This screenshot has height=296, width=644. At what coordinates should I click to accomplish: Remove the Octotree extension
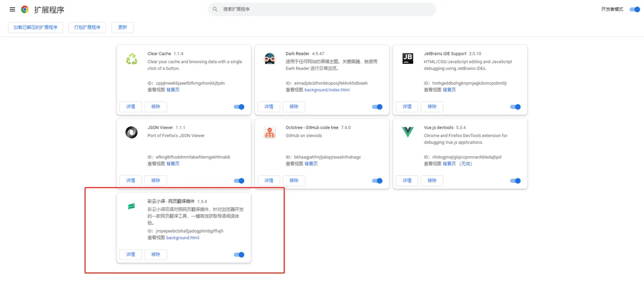(x=294, y=181)
